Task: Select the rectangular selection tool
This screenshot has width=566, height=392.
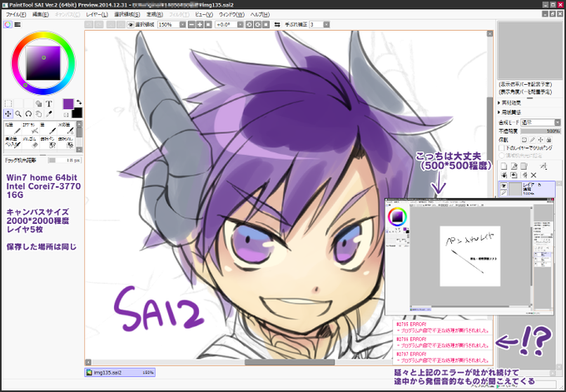Action: (8, 104)
